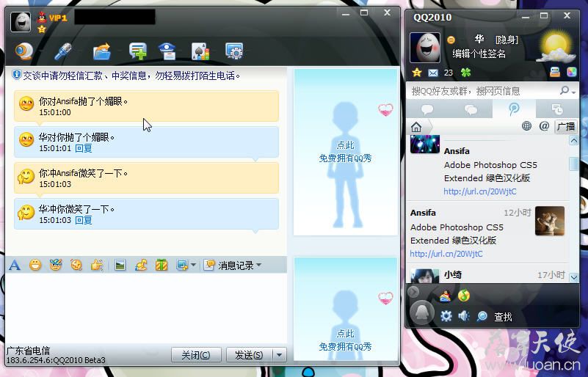The width and height of the screenshot is (588, 377).
Task: Take a screenshot using the screen capture icon
Action: 182,266
